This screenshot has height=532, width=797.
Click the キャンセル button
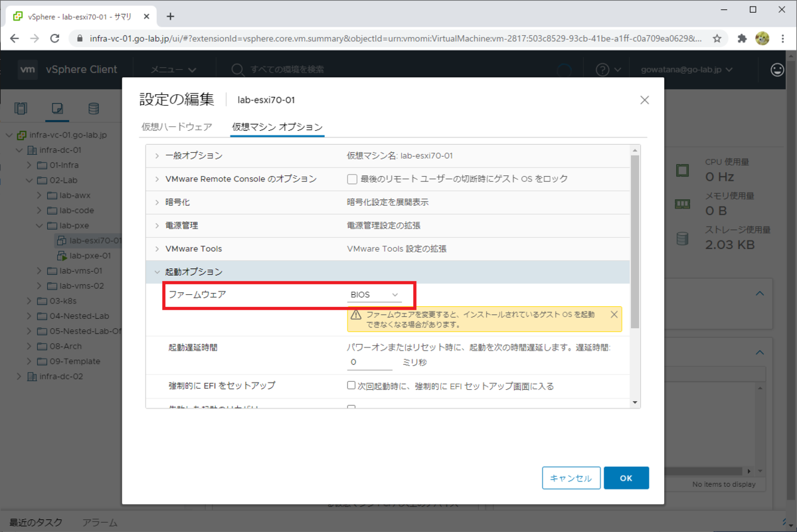(571, 478)
